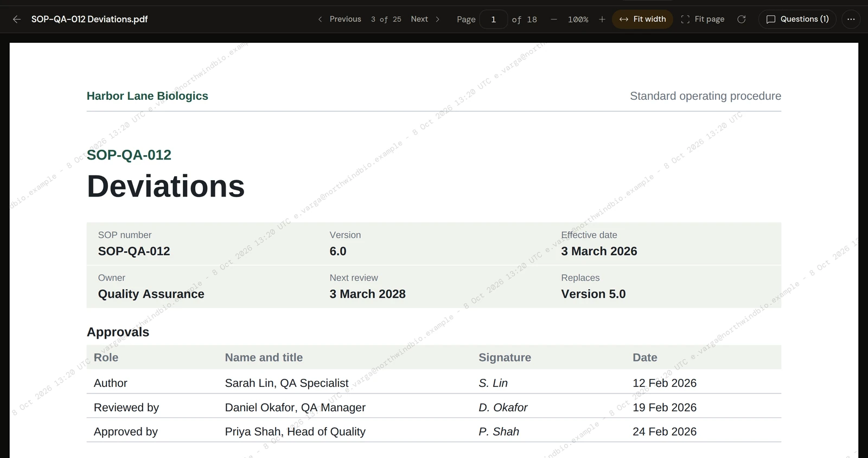Viewport: 868px width, 458px height.
Task: Click the approval date '24 Feb 2026'
Action: pos(665,432)
